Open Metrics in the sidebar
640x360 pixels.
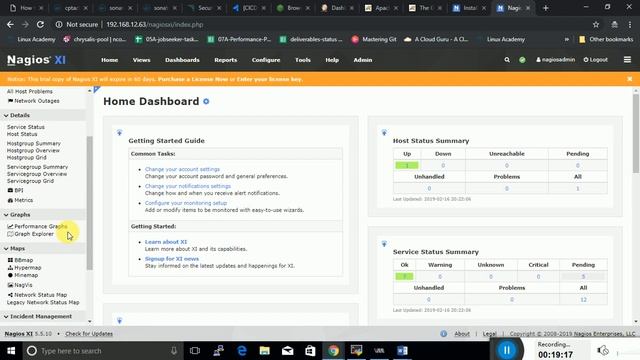pyautogui.click(x=20, y=200)
